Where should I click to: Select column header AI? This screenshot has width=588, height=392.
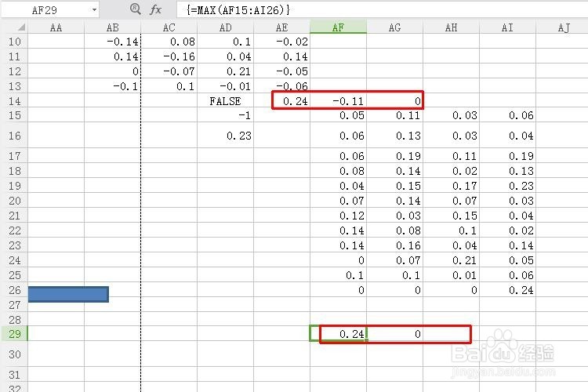pos(507,27)
